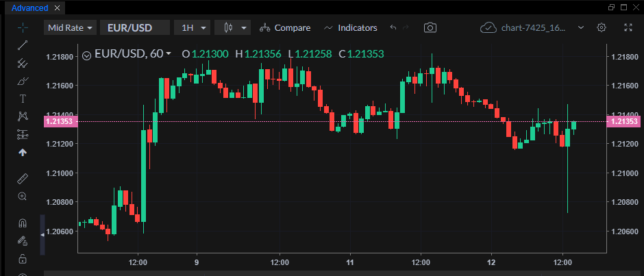Redo the chart action
Image resolution: width=644 pixels, height=276 pixels.
tap(406, 27)
